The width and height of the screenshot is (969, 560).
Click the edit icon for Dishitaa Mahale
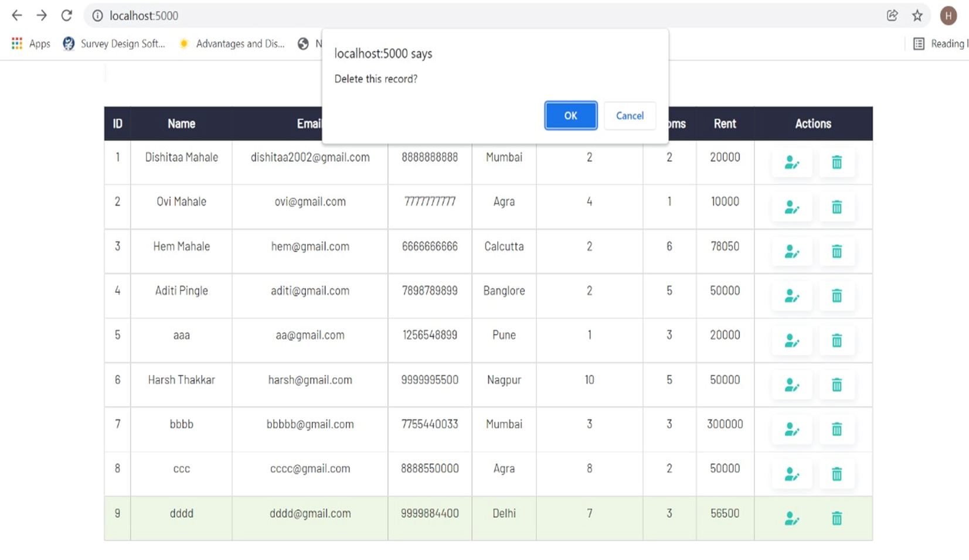pos(792,163)
